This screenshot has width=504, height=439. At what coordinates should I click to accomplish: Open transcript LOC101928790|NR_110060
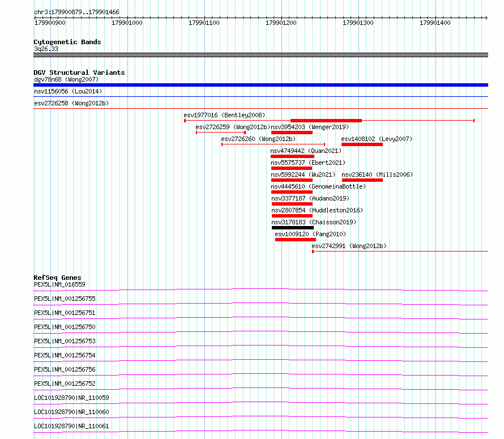tap(71, 412)
